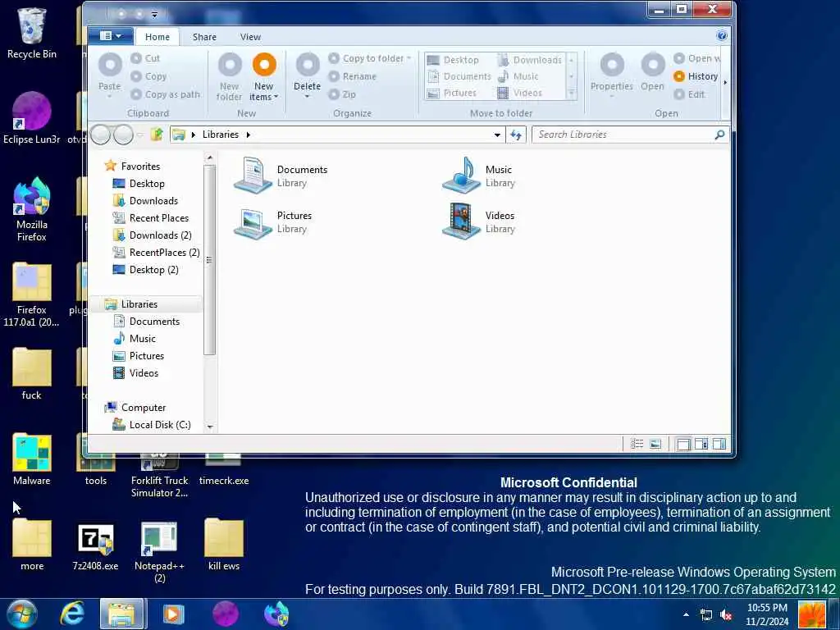Expand the Move to folder gallery
This screenshot has height=630, width=840.
572,94
